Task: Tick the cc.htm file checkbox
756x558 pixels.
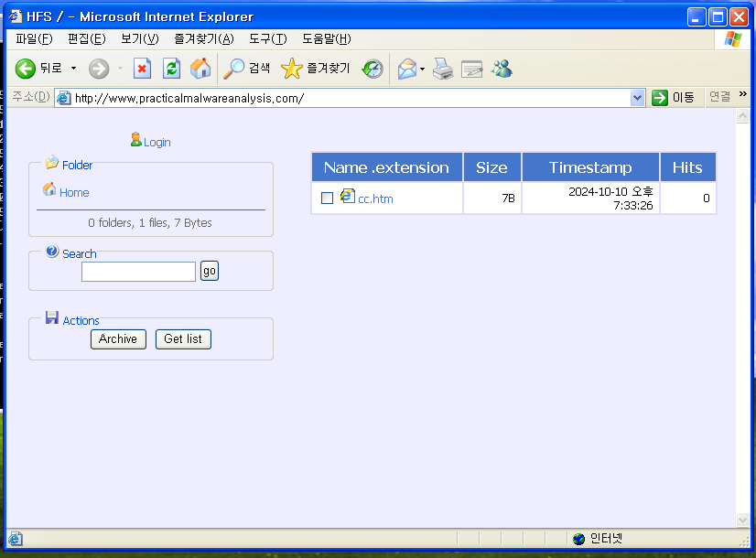Action: (327, 199)
